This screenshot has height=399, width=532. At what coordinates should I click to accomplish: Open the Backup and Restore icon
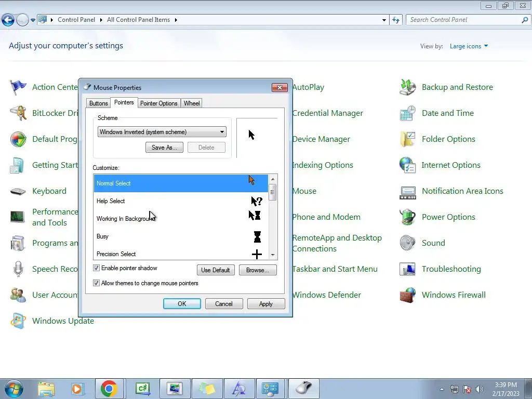point(407,87)
